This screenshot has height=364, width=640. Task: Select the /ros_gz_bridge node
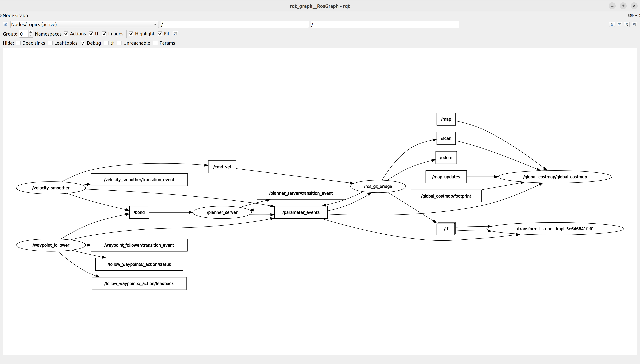378,186
